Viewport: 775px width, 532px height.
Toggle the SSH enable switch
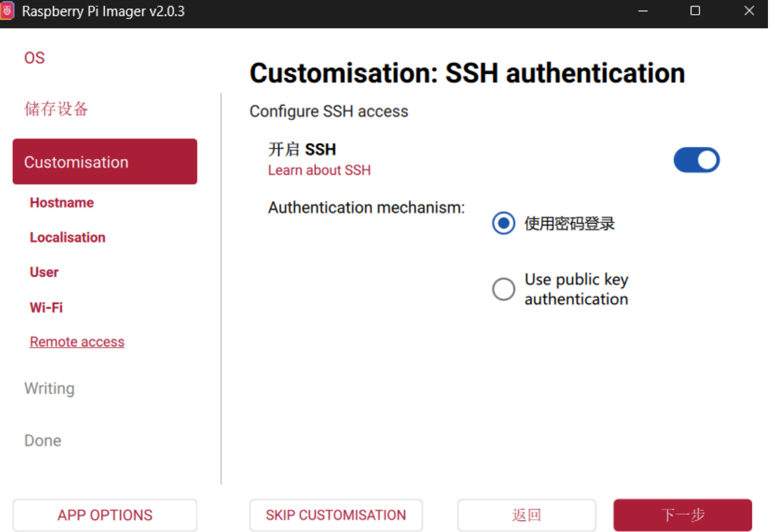696,160
